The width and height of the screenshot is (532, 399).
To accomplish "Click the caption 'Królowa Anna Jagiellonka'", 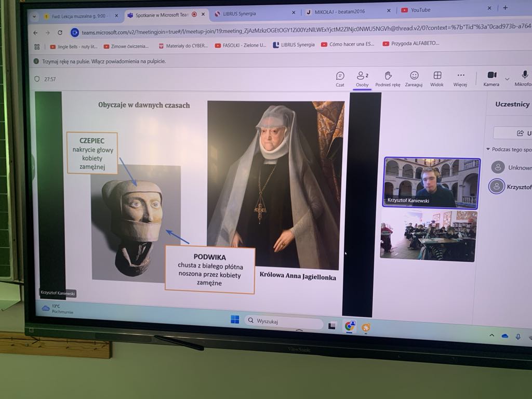I will (x=298, y=276).
